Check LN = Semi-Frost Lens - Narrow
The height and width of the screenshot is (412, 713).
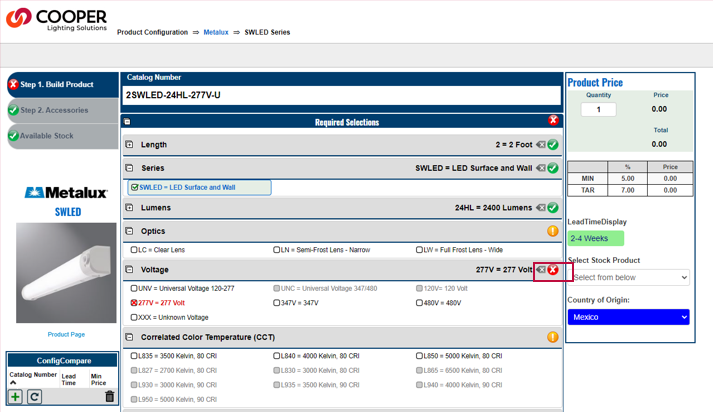pos(276,250)
